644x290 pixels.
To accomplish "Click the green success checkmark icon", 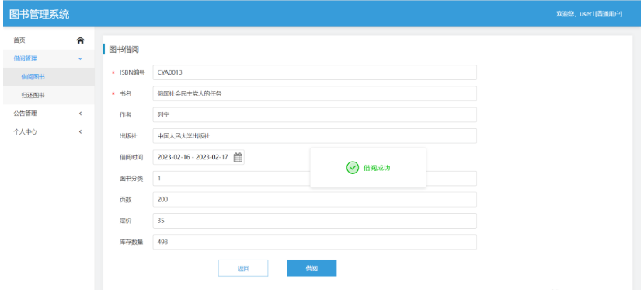I will tap(353, 168).
